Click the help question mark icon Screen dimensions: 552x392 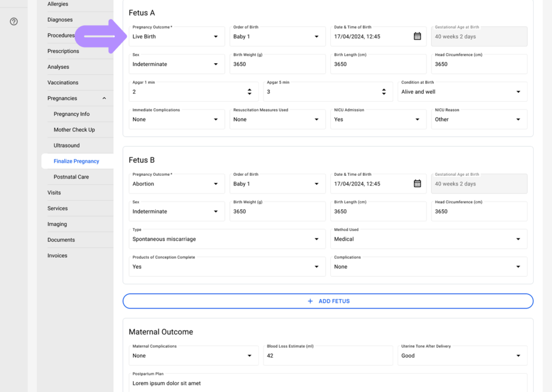14,22
